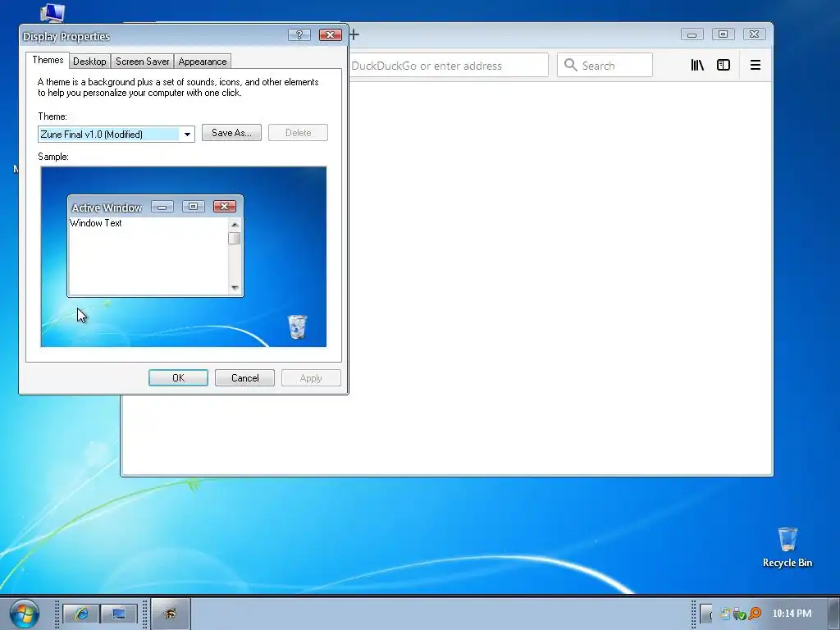
Task: Click the orange magnifier tray icon
Action: click(x=756, y=614)
